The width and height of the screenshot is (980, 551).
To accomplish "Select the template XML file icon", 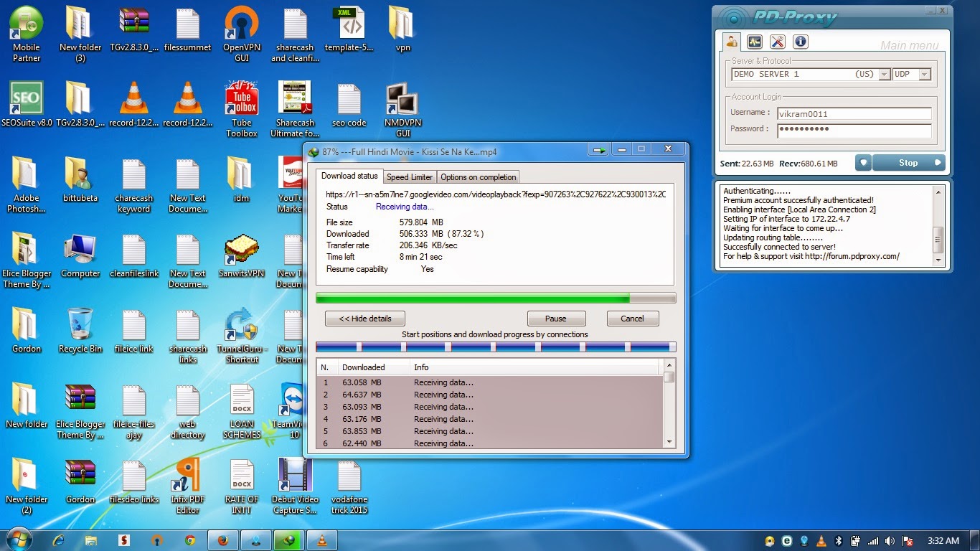I will point(349,29).
